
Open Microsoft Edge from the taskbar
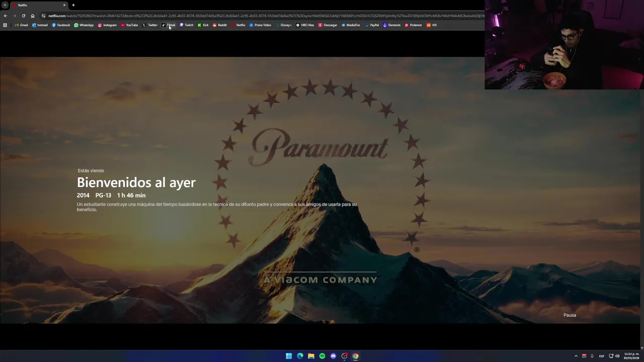point(300,356)
